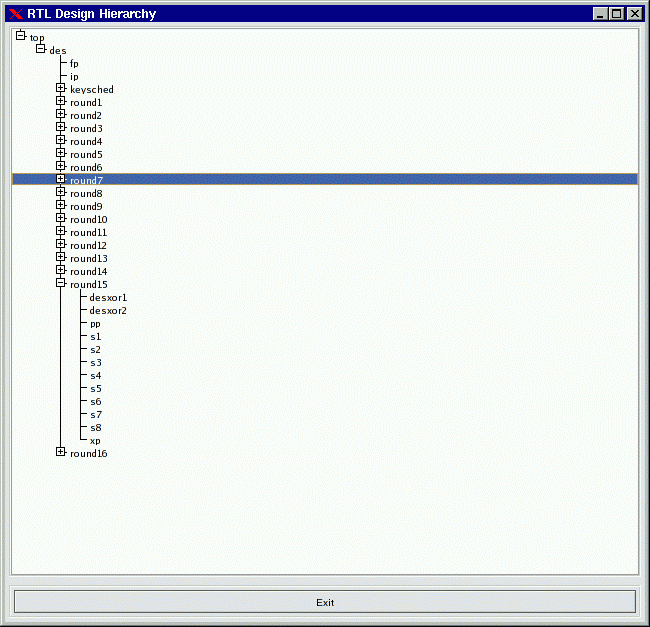
Task: Minimize the RTL Design Hierarchy window
Action: [600, 14]
